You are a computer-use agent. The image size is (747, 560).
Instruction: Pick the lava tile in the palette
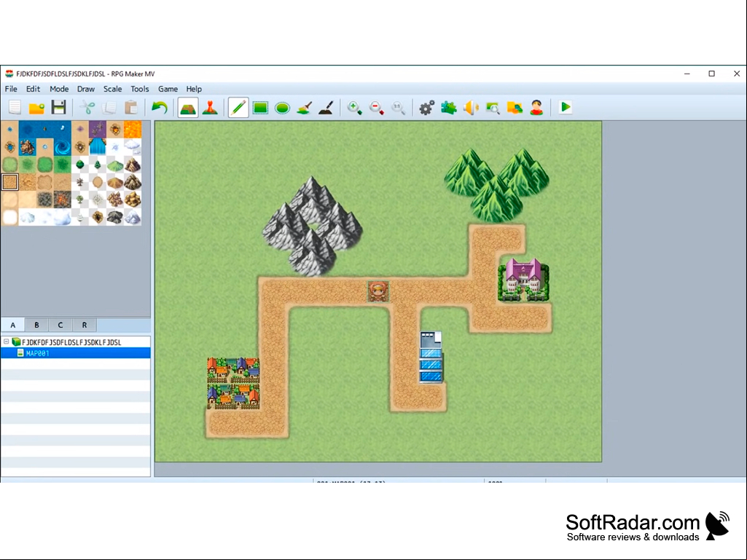click(x=133, y=130)
